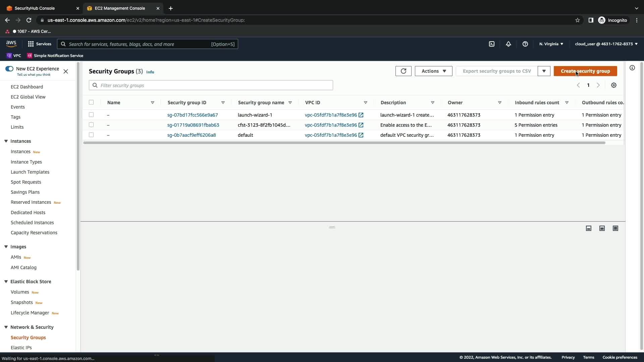Open Elastic IPs in sidebar
The image size is (644, 362).
pyautogui.click(x=21, y=348)
